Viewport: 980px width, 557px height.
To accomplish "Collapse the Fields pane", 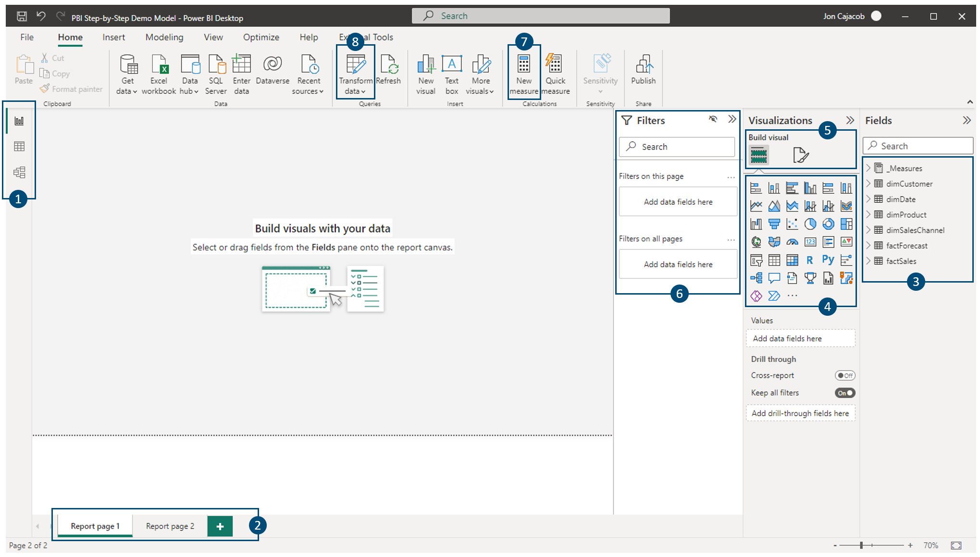I will (967, 120).
